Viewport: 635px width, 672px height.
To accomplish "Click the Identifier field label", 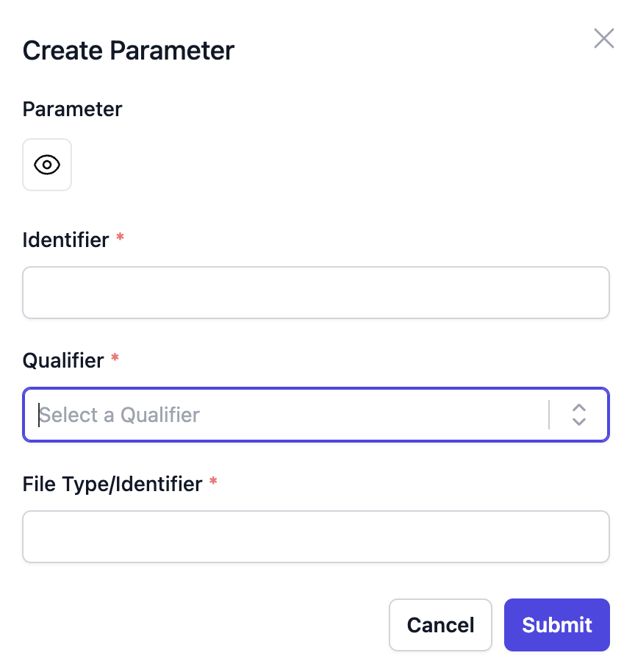I will click(65, 240).
